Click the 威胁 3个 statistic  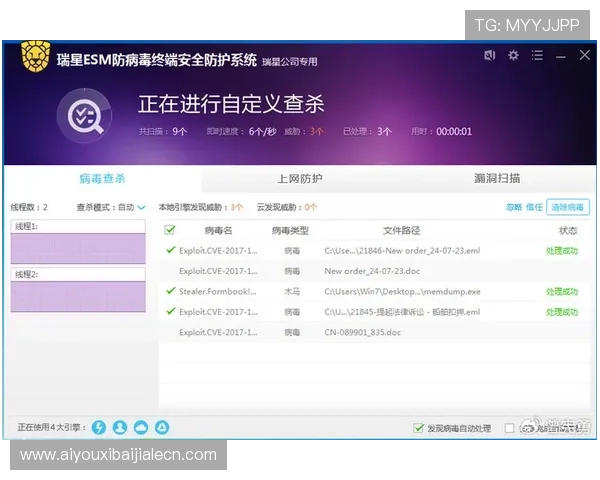(x=304, y=132)
